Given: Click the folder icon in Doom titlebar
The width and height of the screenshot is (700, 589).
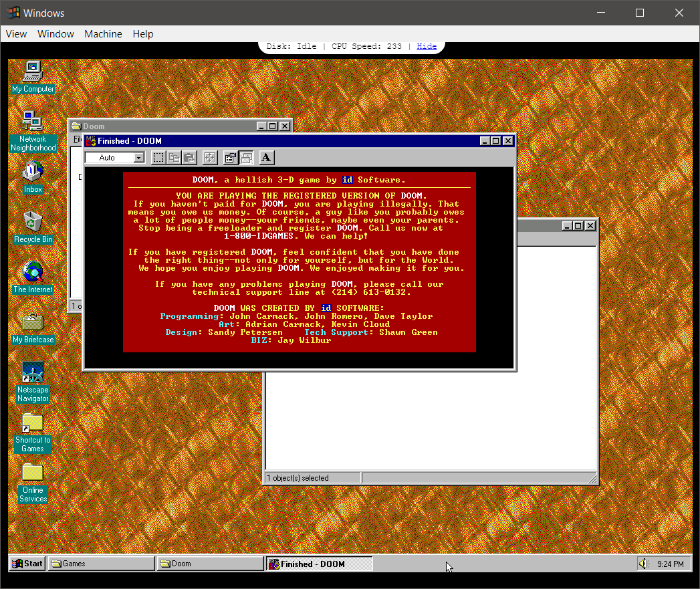Looking at the screenshot, I should pos(76,126).
